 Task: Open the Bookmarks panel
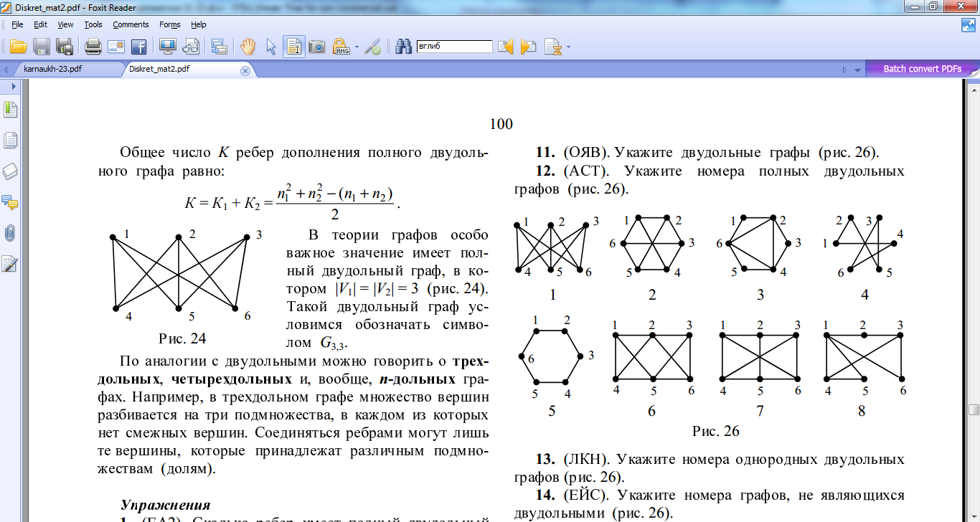(10, 110)
